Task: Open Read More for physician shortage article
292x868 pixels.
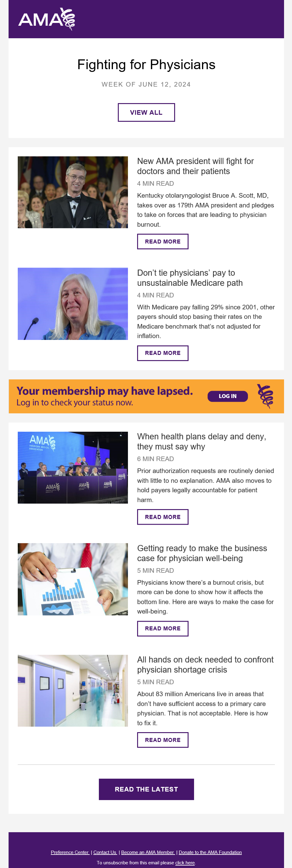Action: (x=163, y=740)
